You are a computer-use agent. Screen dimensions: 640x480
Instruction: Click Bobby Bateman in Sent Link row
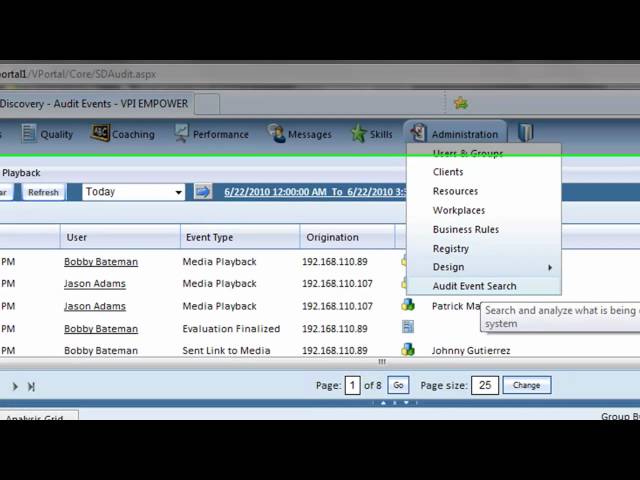pyautogui.click(x=101, y=351)
